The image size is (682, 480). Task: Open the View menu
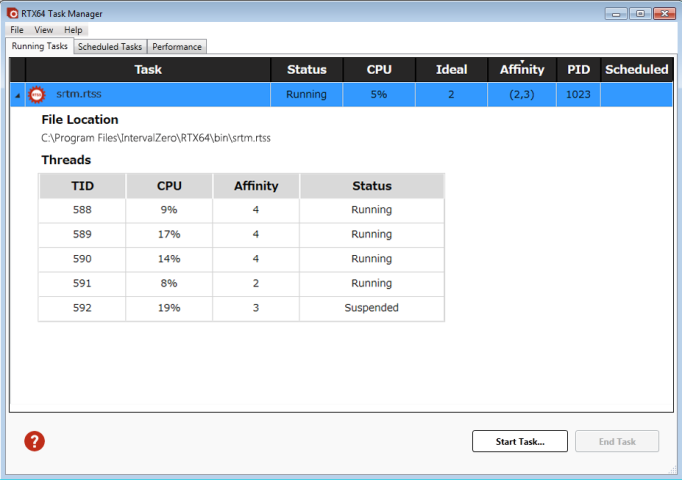pos(44,30)
